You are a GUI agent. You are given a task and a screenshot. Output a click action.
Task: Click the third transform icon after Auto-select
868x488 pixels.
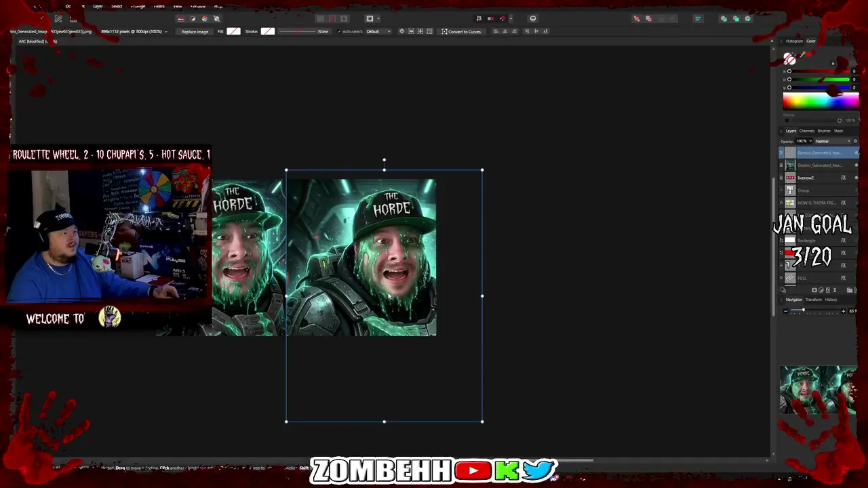[420, 31]
